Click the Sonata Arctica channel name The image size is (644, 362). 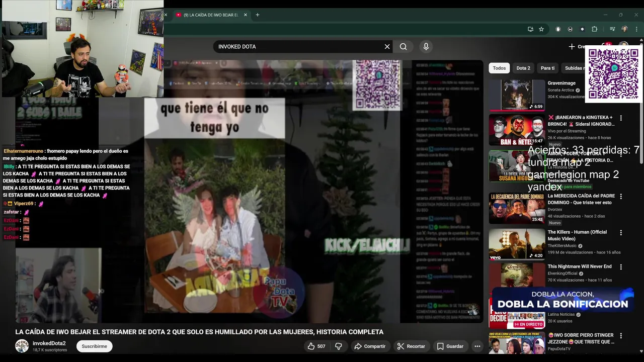(560, 90)
